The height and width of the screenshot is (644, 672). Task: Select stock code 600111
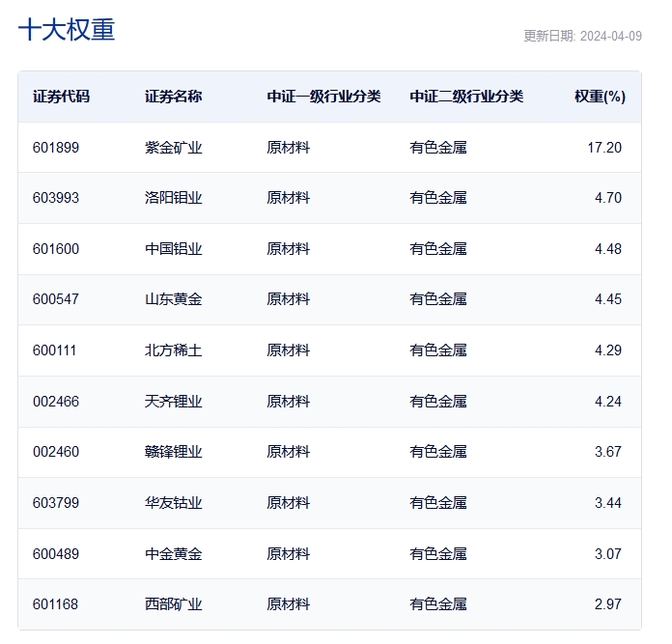[54, 350]
